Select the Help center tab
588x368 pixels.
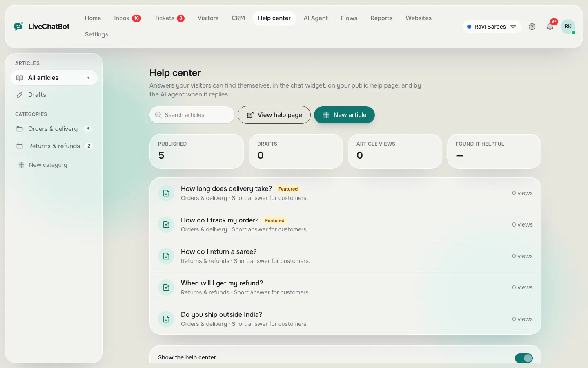point(274,18)
